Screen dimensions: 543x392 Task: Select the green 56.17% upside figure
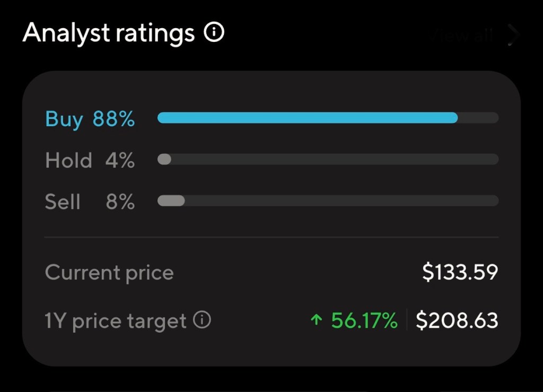(364, 320)
